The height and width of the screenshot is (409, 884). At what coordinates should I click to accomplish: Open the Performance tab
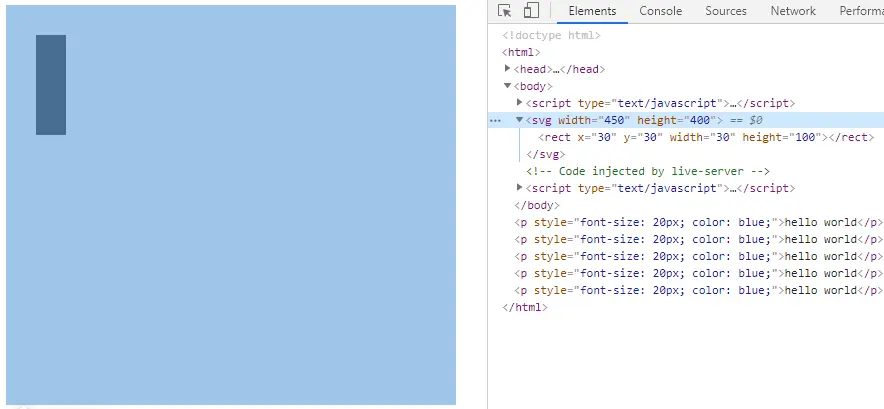coord(861,11)
